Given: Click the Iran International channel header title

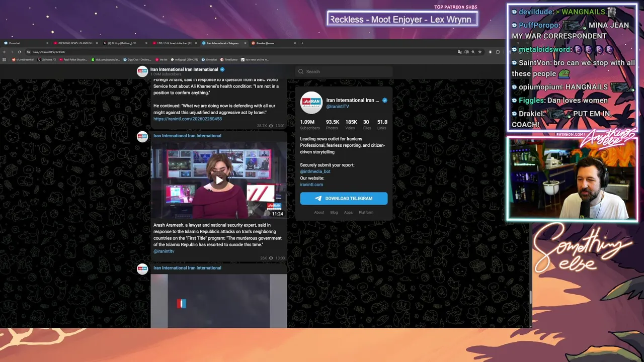Looking at the screenshot, I should 184,69.
